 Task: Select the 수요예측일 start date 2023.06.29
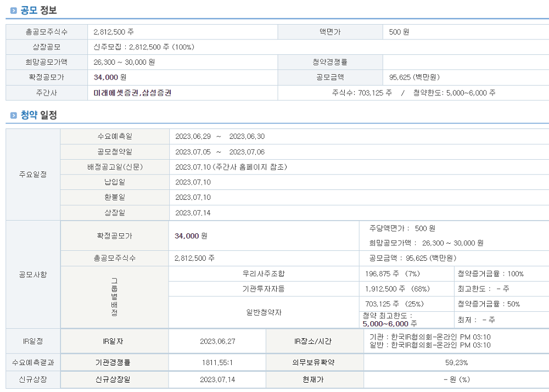pyautogui.click(x=193, y=137)
